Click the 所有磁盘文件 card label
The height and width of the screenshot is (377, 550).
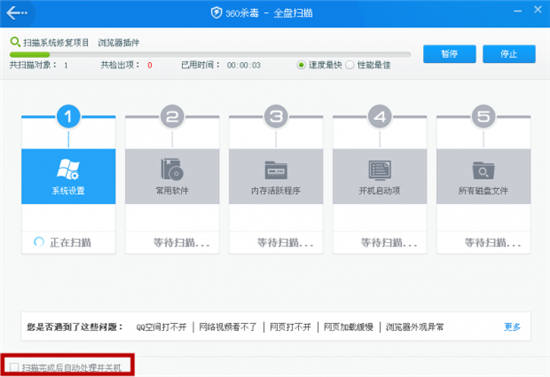pos(483,190)
